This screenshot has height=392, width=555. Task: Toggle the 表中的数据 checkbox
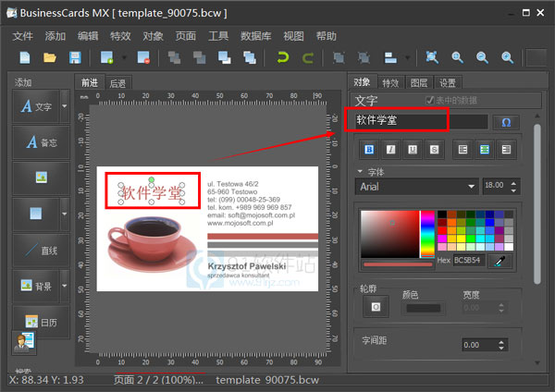tap(430, 100)
